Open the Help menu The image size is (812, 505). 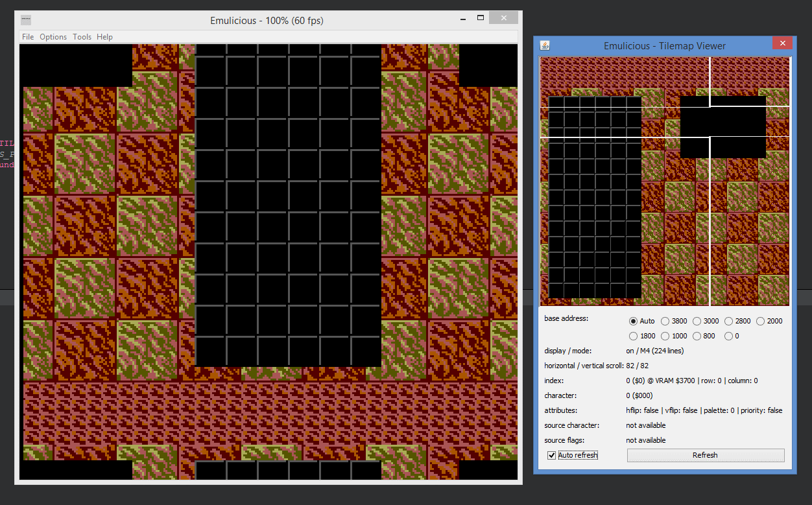(x=104, y=37)
